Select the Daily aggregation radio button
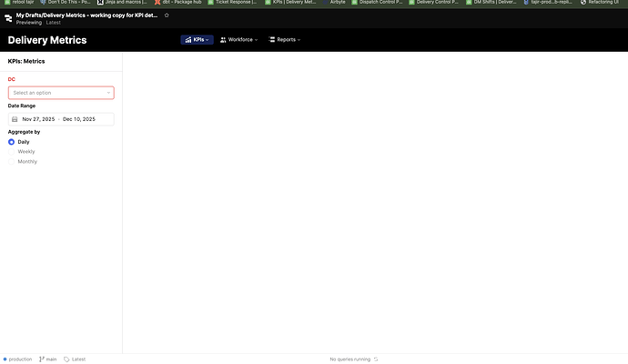Viewport: 628px width, 364px height. click(x=11, y=142)
